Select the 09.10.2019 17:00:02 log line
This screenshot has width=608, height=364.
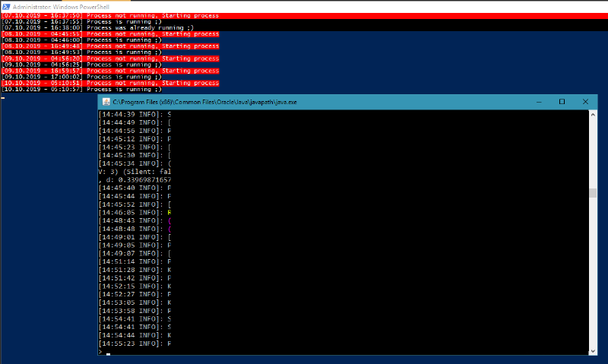click(81, 77)
